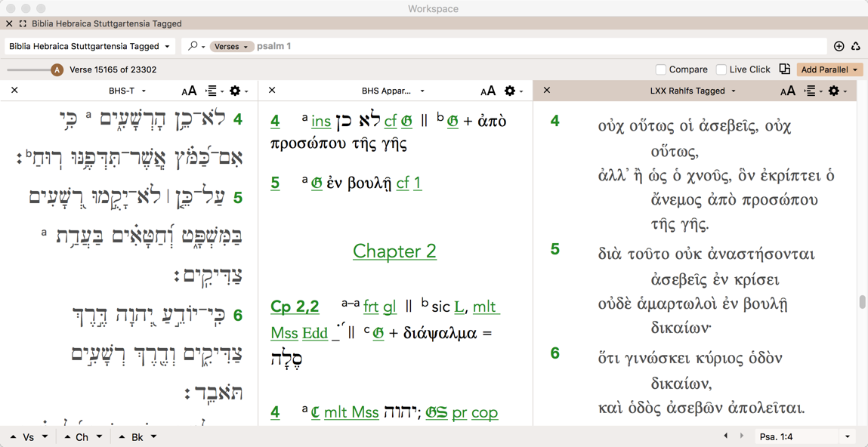The height and width of the screenshot is (447, 868).
Task: Go to previous verse with Vs up arrow
Action: click(13, 437)
